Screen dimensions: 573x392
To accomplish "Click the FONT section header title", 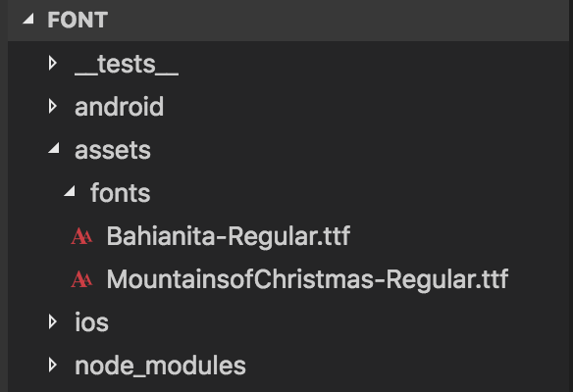I will click(x=78, y=20).
